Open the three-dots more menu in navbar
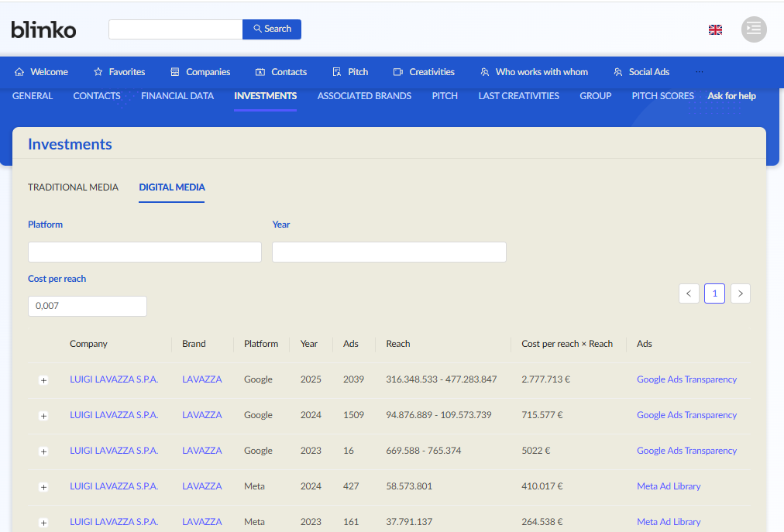This screenshot has height=532, width=784. [x=699, y=72]
